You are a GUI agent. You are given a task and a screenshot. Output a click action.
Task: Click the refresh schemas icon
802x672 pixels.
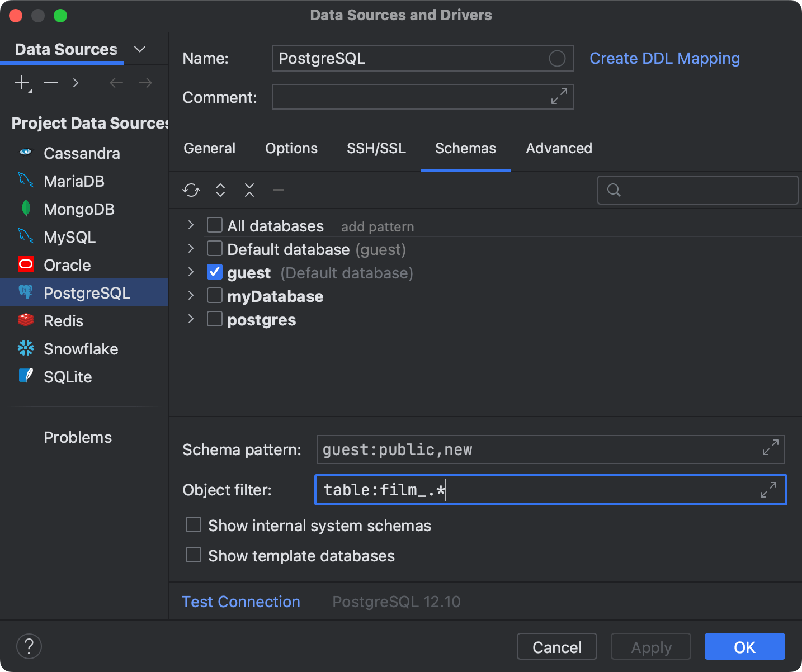click(x=191, y=190)
